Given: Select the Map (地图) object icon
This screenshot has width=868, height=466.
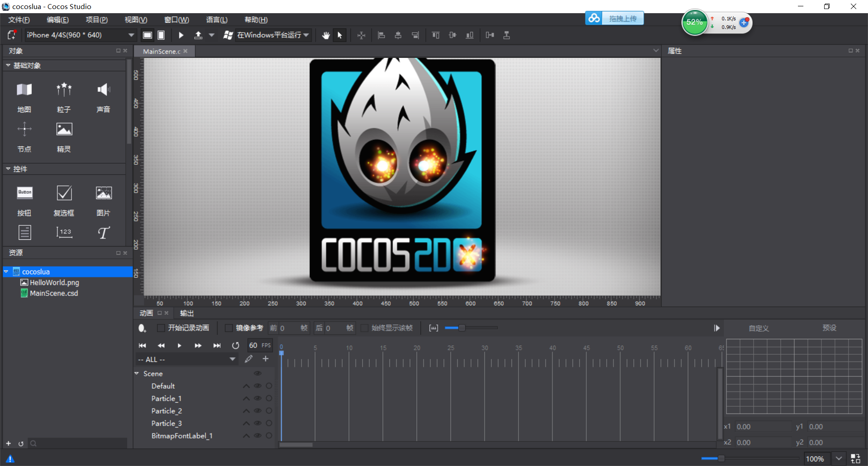Looking at the screenshot, I should (24, 90).
